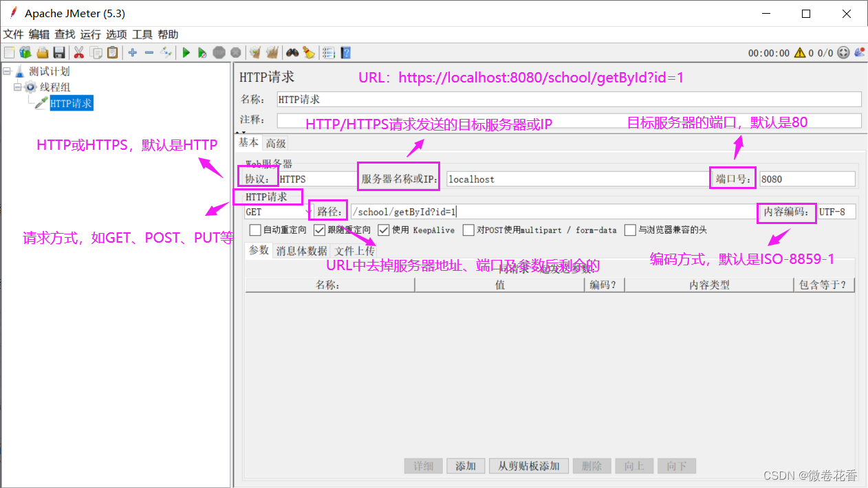Image resolution: width=868 pixels, height=488 pixels.
Task: Click the Stop test icon
Action: coord(219,52)
